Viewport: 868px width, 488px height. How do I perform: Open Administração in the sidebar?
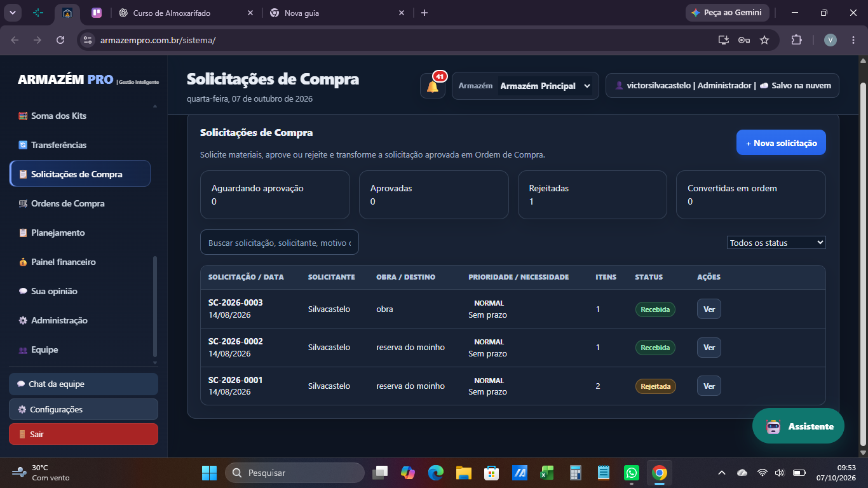[x=80, y=320]
